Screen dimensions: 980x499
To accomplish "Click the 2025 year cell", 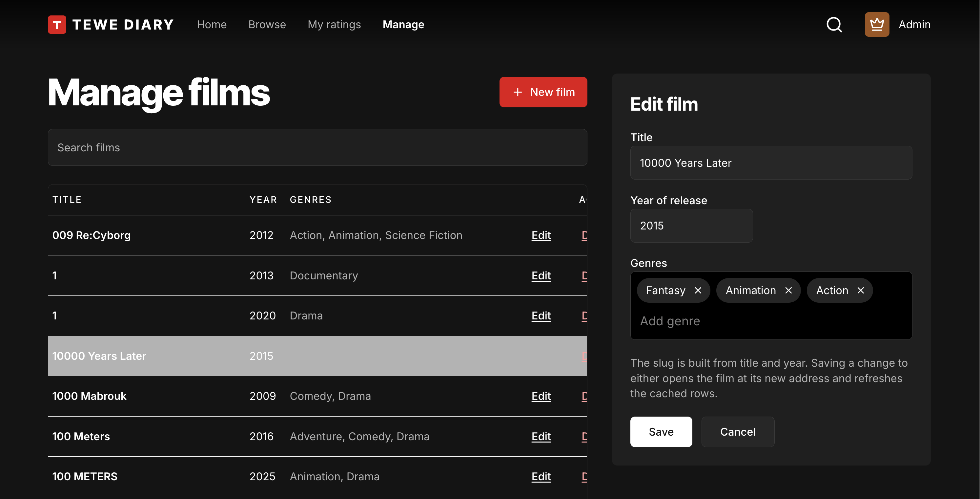I will tap(262, 476).
